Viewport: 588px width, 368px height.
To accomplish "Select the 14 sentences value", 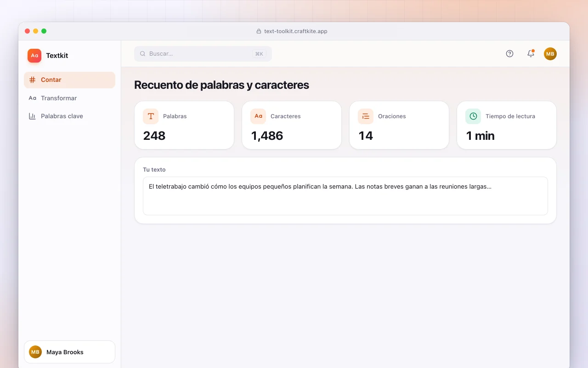I will point(366,136).
